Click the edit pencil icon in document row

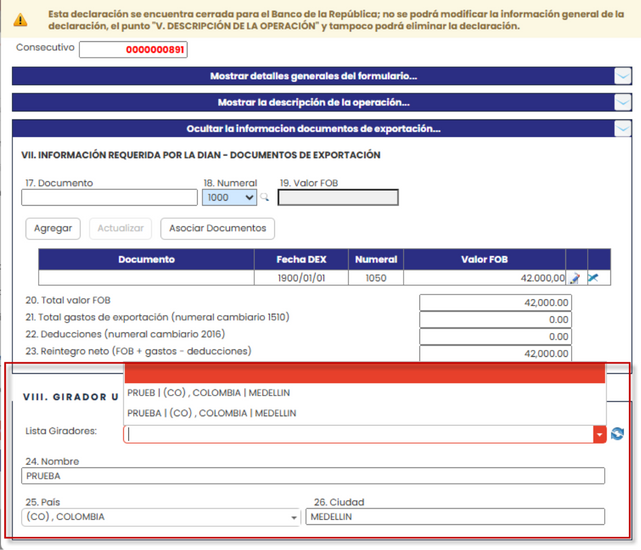[x=575, y=279]
